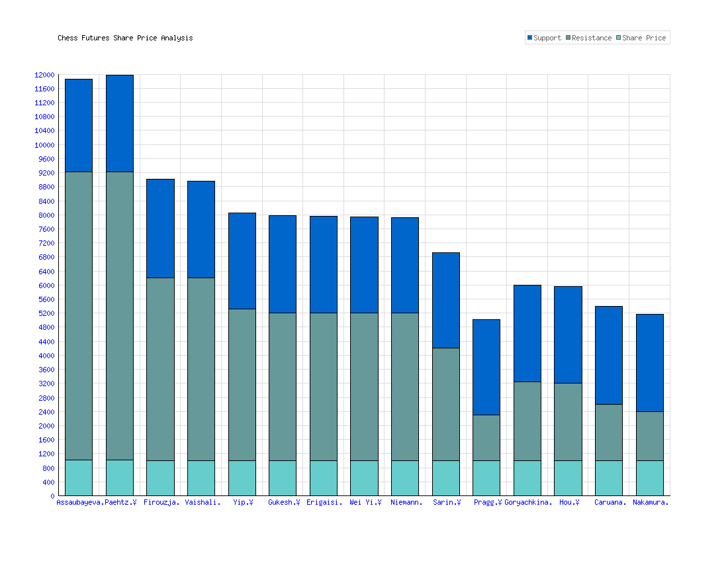Click the Share Price legend color swatch

[618, 38]
